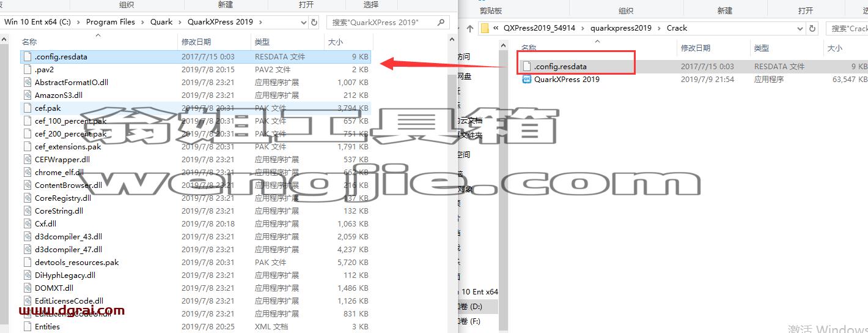The height and width of the screenshot is (333, 868).
Task: Refresh the QuarkXPress 2019 folder view
Action: [x=314, y=22]
